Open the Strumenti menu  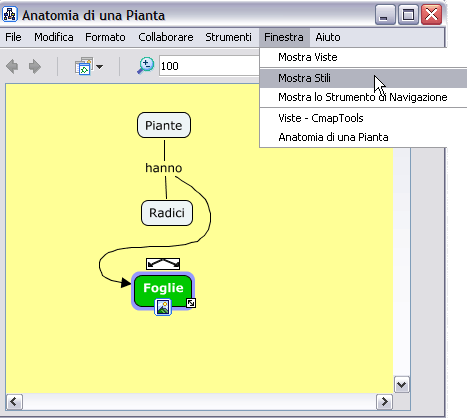coord(228,37)
